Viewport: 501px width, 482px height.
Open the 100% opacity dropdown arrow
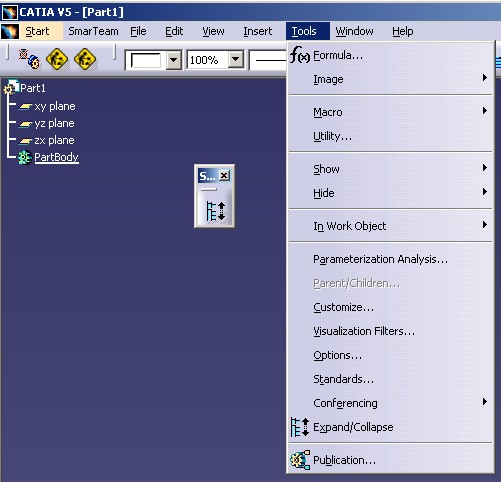click(236, 60)
